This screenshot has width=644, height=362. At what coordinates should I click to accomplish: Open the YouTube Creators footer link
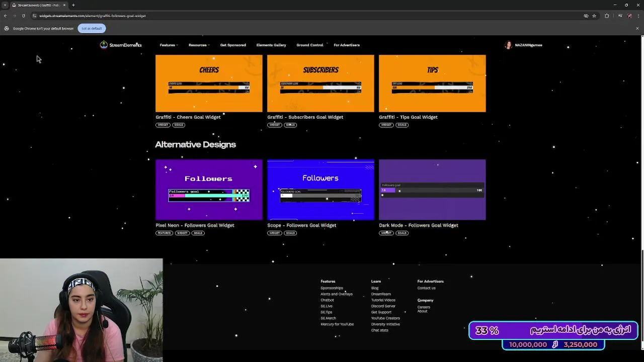[385, 318]
